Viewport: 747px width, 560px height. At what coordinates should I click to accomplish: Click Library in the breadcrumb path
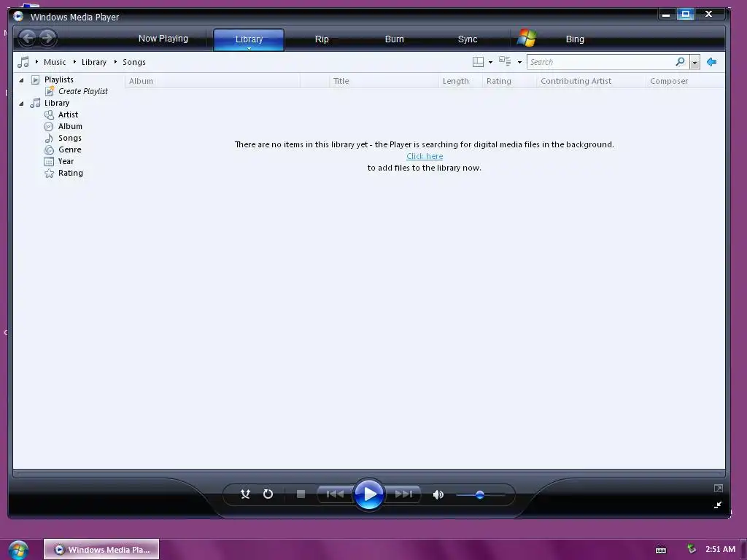tap(94, 62)
